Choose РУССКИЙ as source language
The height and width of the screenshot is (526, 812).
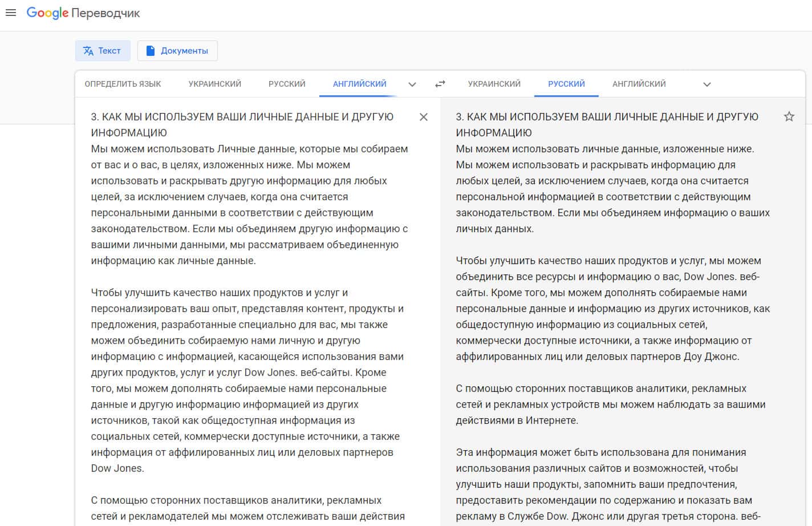click(287, 84)
